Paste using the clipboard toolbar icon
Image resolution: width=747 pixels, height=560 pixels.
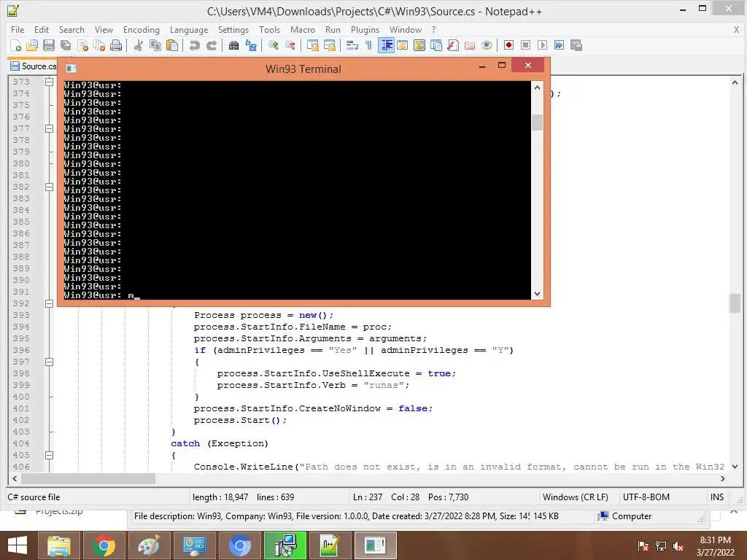click(172, 45)
